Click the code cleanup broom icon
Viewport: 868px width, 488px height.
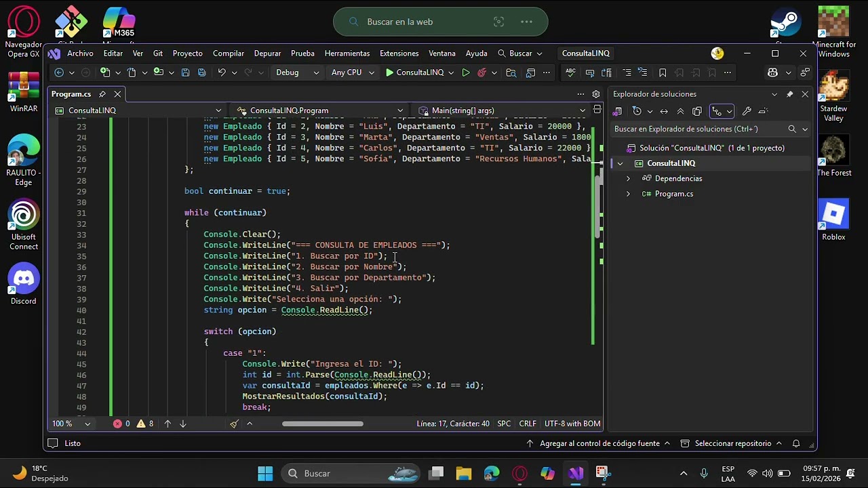tap(234, 424)
